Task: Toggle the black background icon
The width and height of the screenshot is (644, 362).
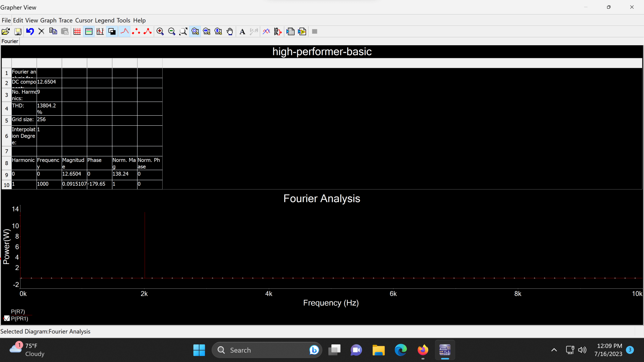Action: coord(112,31)
